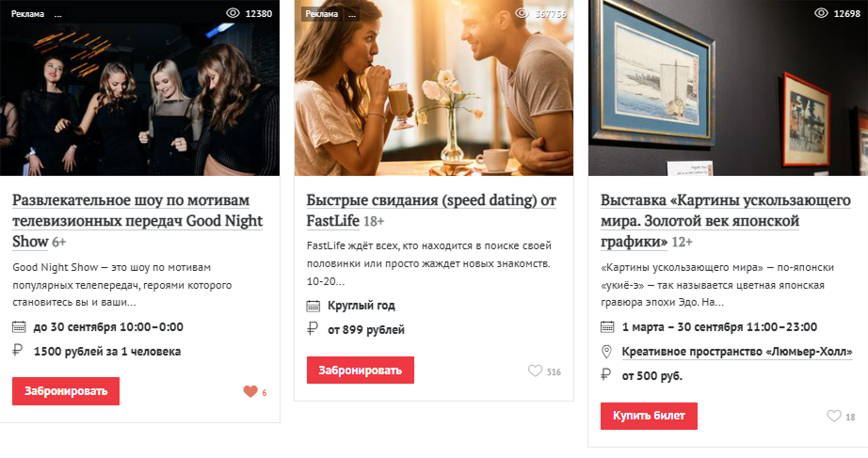Click the ruble icon next to 'от 899 рублей'
Viewport: 868px width, 458px height.
313,329
